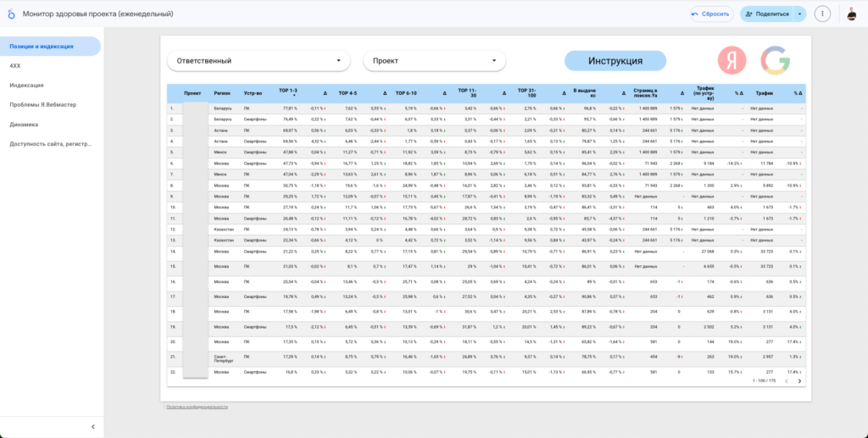Click Страниц в поиске.Ya column header

(x=645, y=91)
